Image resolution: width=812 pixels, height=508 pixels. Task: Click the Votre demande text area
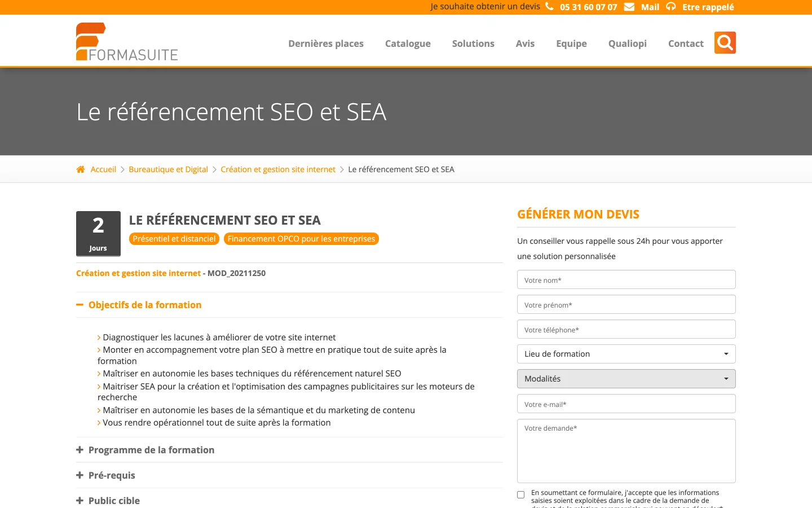point(626,451)
